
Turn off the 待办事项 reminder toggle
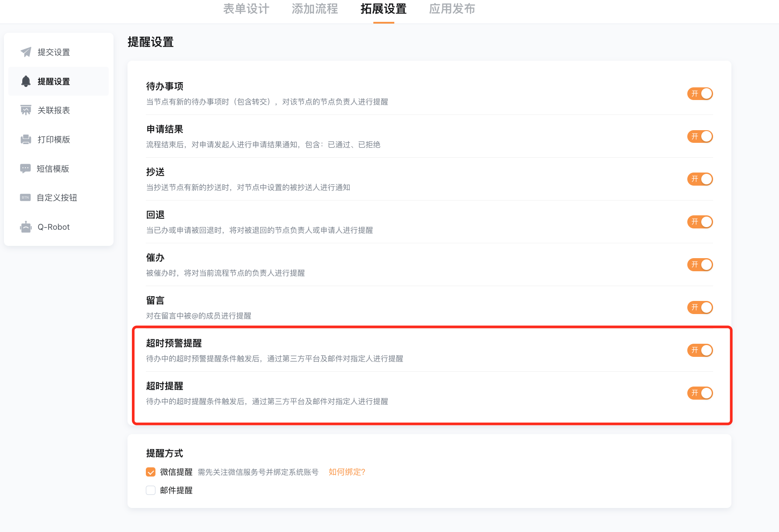click(700, 93)
